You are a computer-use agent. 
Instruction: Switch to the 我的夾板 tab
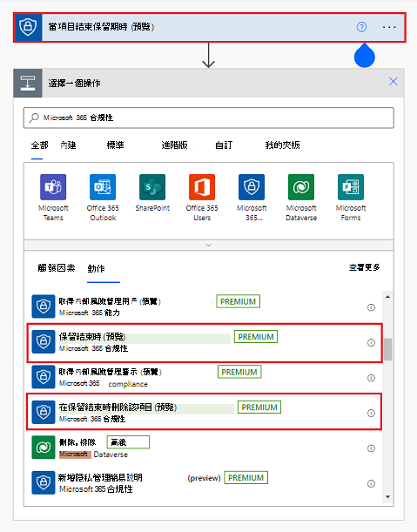(282, 145)
